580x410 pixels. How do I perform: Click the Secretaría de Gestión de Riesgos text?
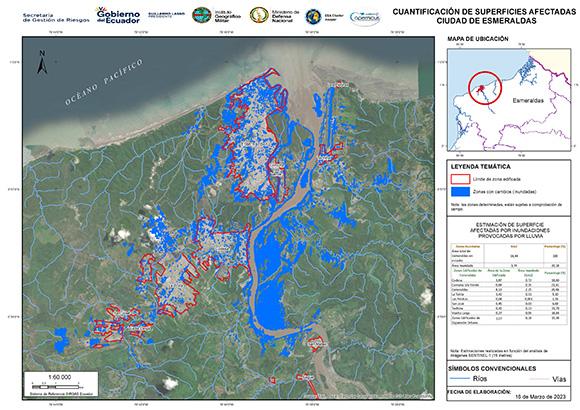point(56,18)
